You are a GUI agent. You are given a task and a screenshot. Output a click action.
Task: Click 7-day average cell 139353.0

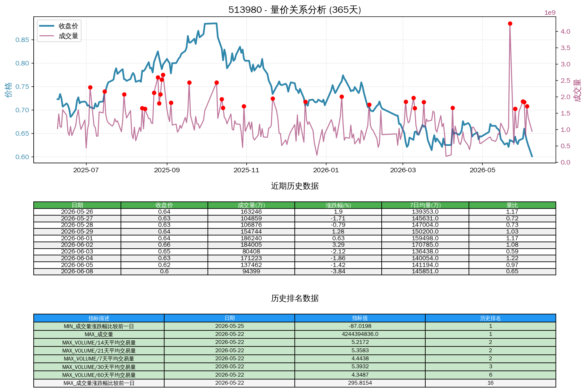(x=425, y=212)
